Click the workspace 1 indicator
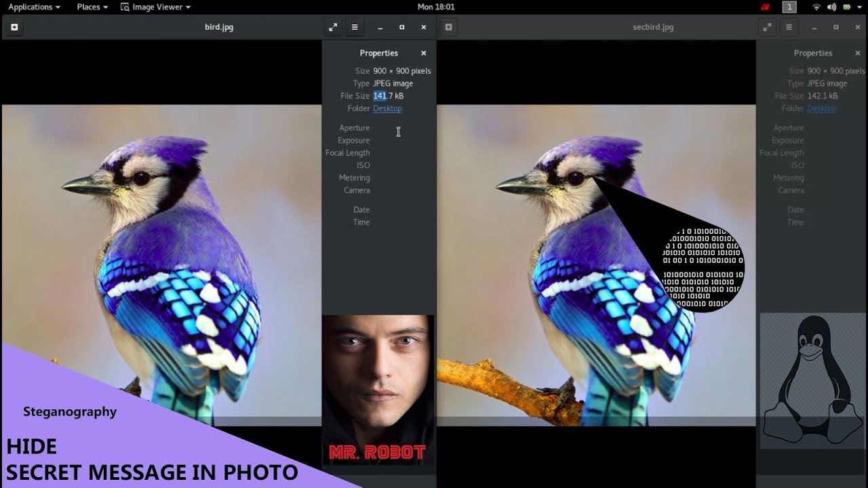 (x=789, y=7)
